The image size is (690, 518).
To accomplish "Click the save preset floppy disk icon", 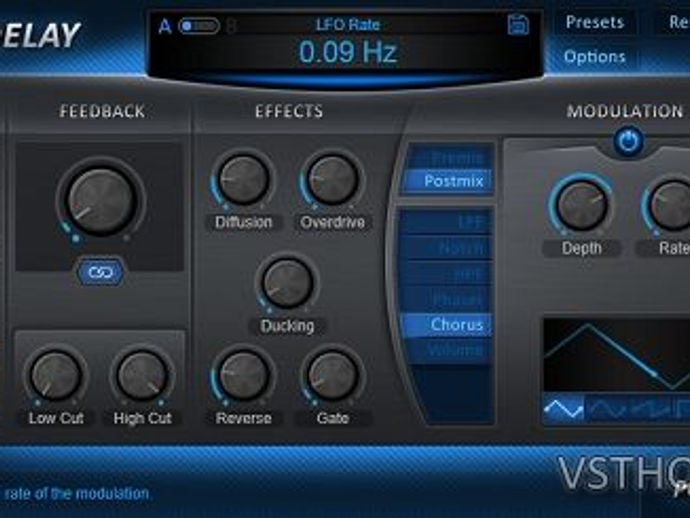I will tap(518, 25).
